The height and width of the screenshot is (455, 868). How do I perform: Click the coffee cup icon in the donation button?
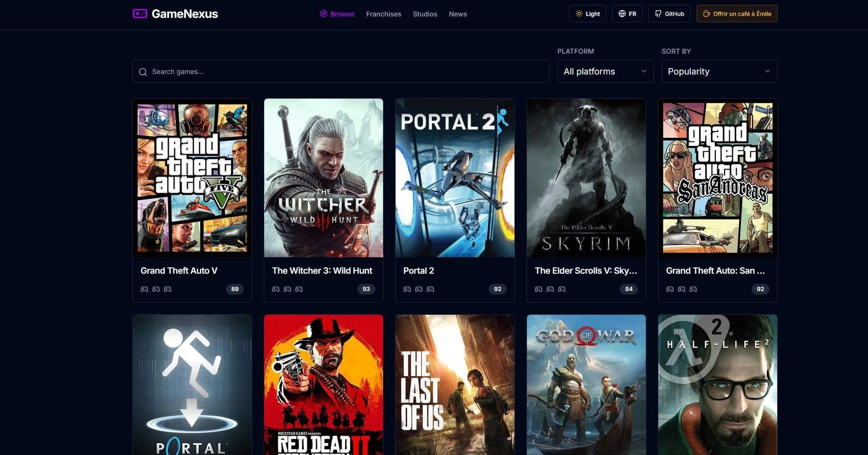[706, 14]
